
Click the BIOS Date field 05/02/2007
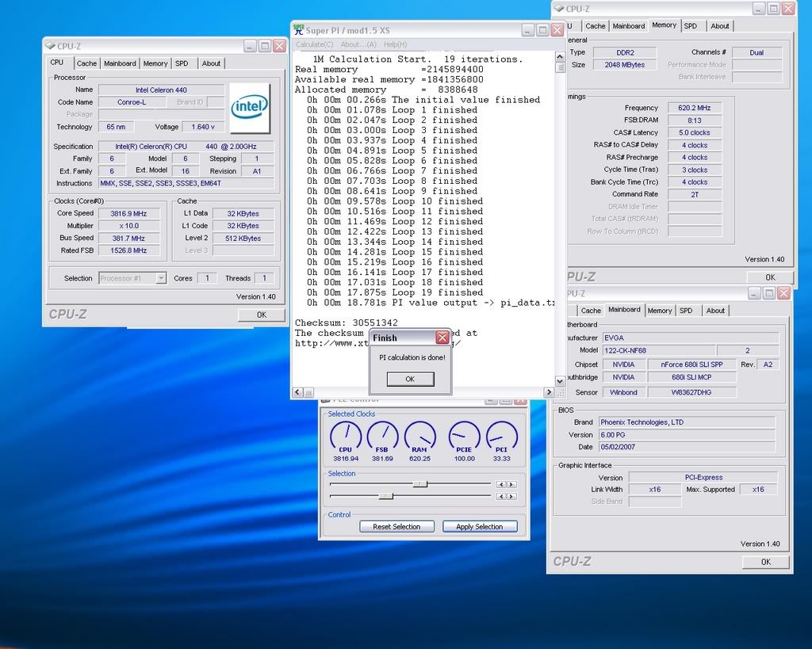[687, 447]
